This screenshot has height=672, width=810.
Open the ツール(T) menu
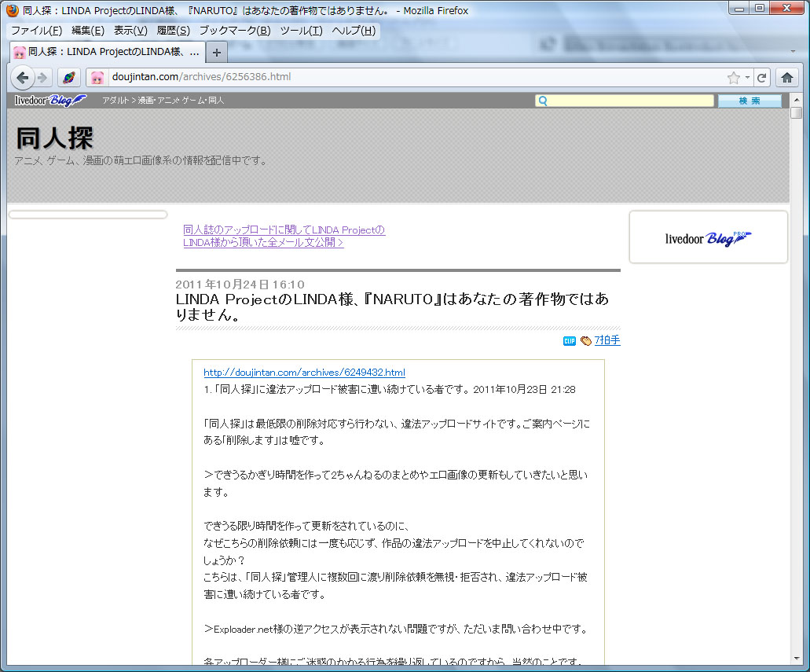click(301, 31)
